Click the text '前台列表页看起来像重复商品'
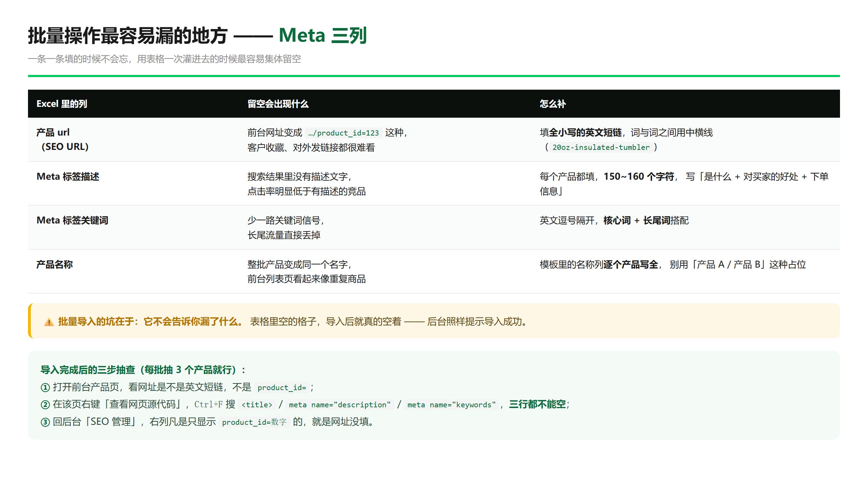 pyautogui.click(x=307, y=279)
